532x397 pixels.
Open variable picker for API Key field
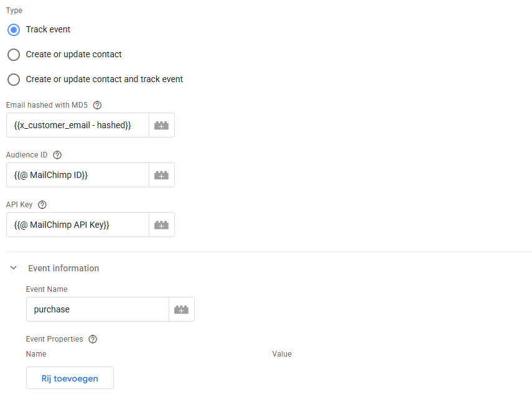(162, 225)
